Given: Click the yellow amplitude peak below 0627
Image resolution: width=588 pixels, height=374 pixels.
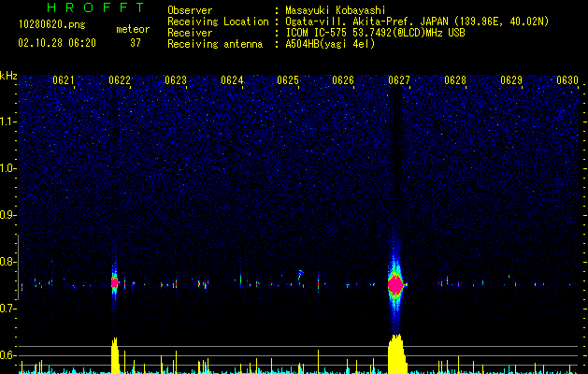Looking at the screenshot, I should pos(396,353).
